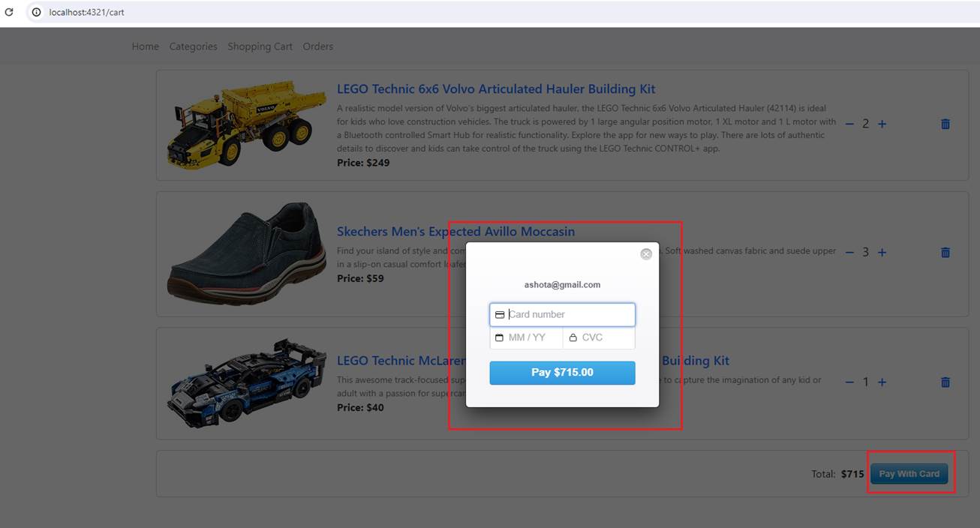Delete the Skechers Moccasin with trash icon

945,253
